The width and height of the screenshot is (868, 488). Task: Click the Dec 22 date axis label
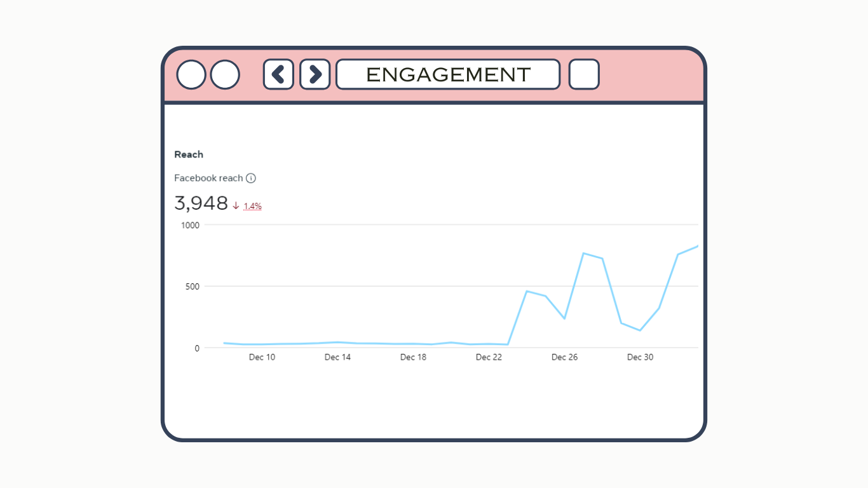pyautogui.click(x=489, y=357)
